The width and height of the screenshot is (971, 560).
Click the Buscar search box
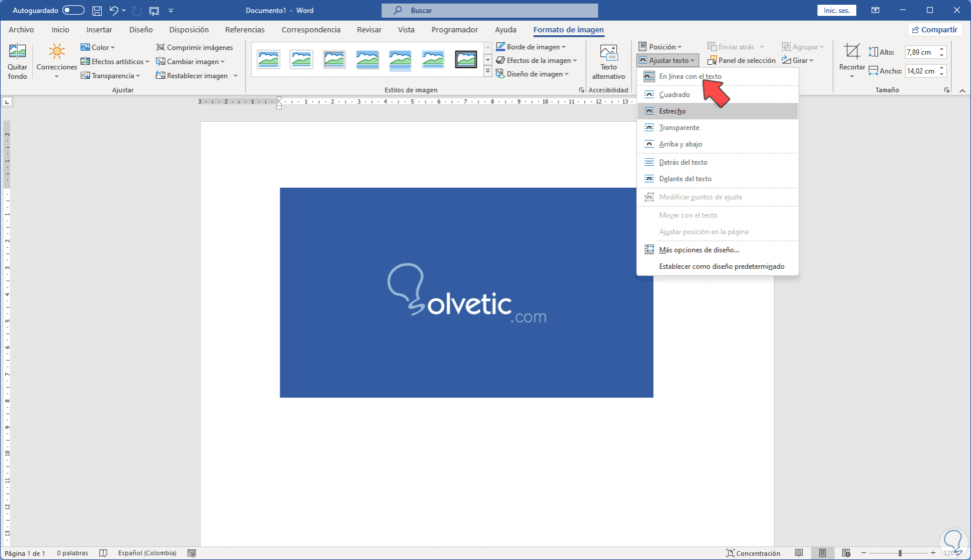(x=490, y=11)
